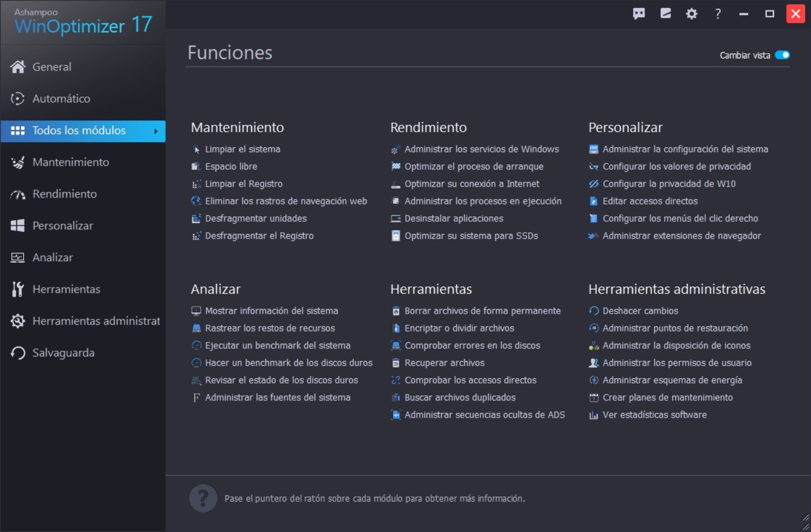Click icon beside Administrar los permisos de usuario
This screenshot has width=811, height=532.
(x=594, y=363)
